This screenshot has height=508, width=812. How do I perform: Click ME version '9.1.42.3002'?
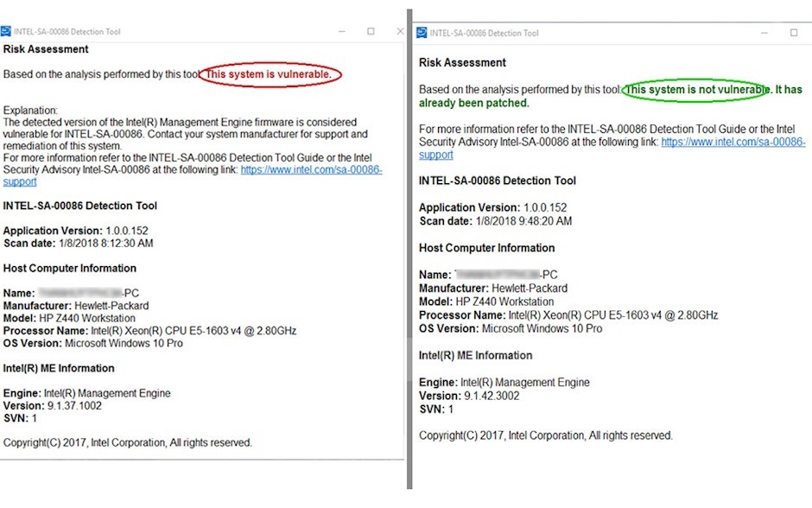pos(492,397)
